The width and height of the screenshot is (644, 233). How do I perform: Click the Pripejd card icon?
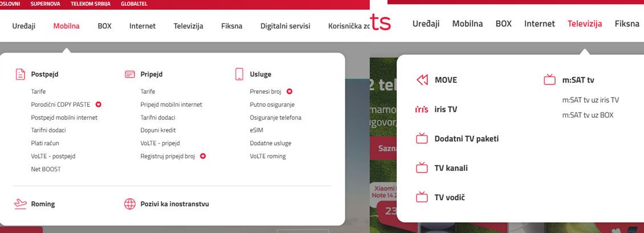[x=130, y=74]
